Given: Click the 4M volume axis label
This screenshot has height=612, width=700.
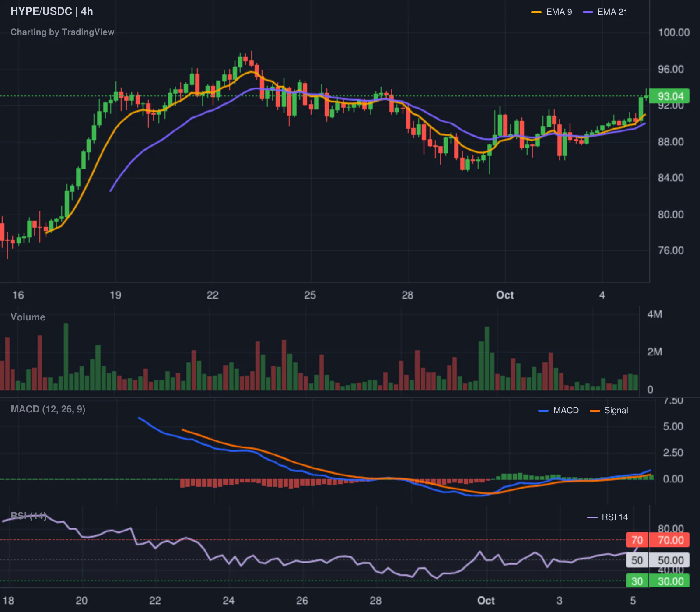Looking at the screenshot, I should (654, 314).
